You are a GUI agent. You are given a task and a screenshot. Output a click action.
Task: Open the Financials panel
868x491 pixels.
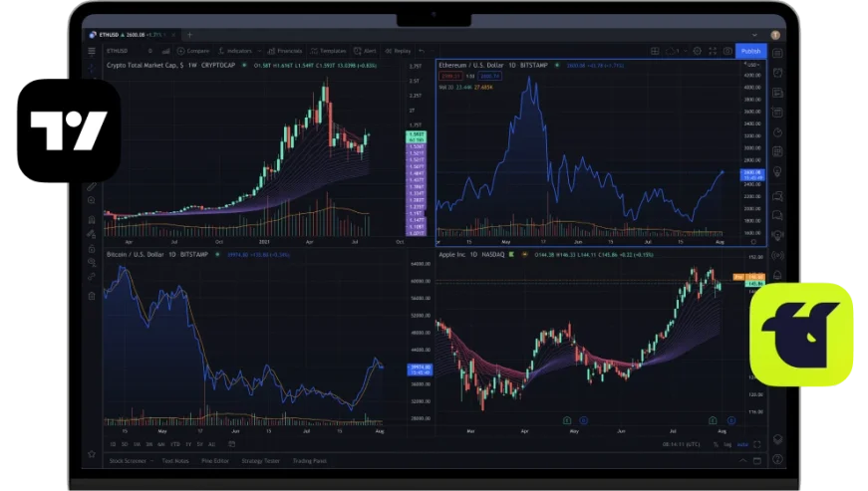(286, 51)
